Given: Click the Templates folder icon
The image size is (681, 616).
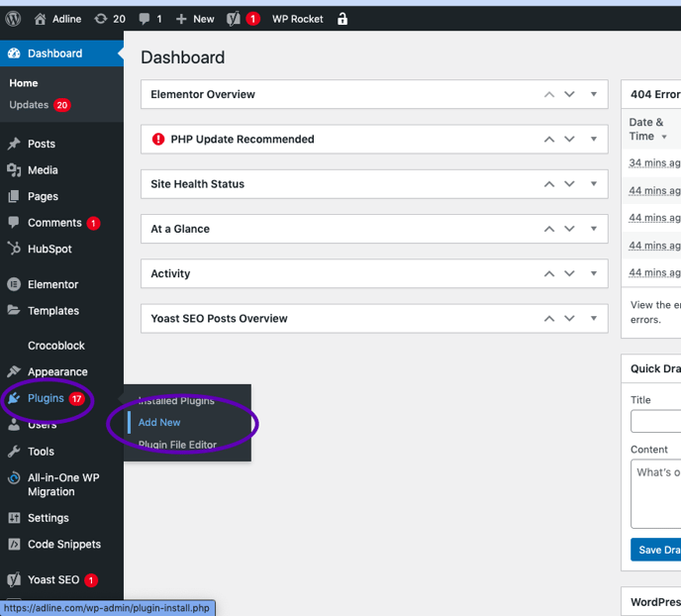Looking at the screenshot, I should pos(14,310).
